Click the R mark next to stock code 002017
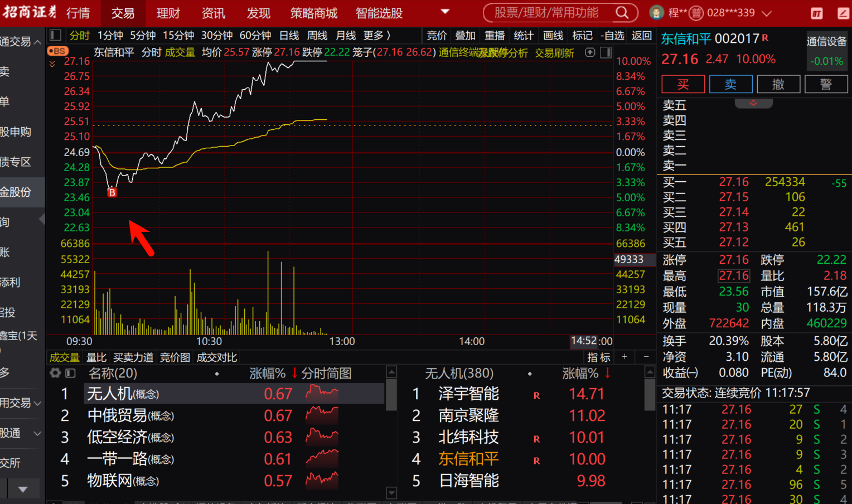 (x=765, y=37)
